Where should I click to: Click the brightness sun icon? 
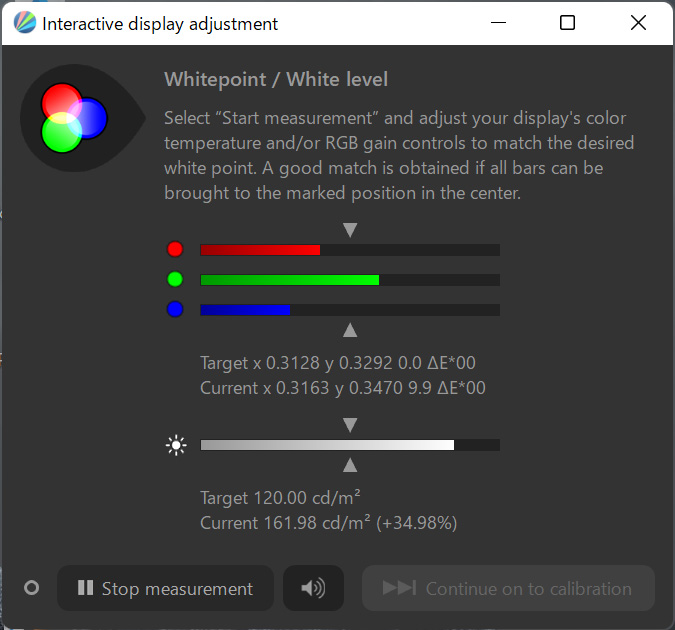[x=176, y=445]
